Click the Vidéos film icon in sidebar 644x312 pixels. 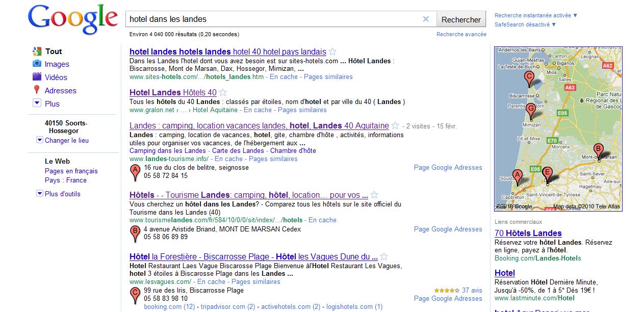(x=37, y=77)
